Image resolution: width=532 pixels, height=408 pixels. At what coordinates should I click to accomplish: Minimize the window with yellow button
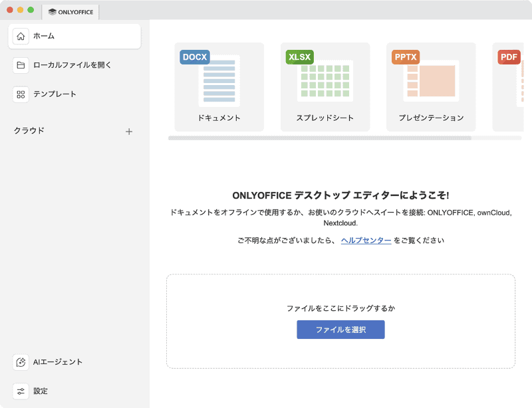[x=21, y=10]
